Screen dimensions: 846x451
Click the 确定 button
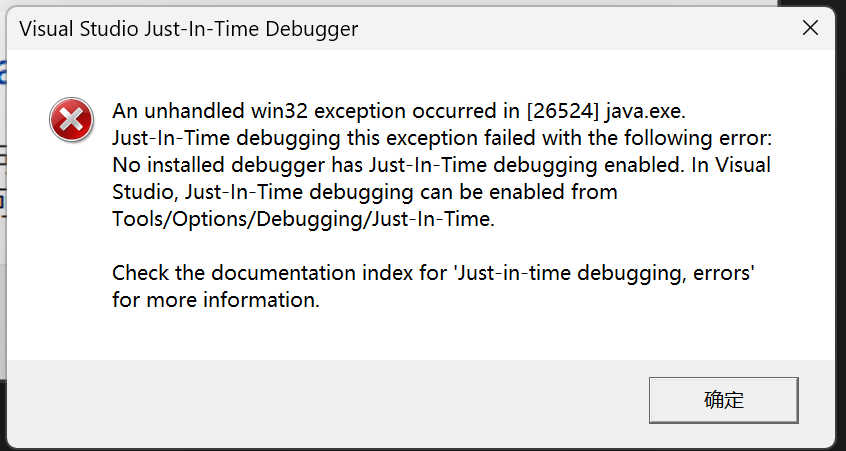coord(723,400)
